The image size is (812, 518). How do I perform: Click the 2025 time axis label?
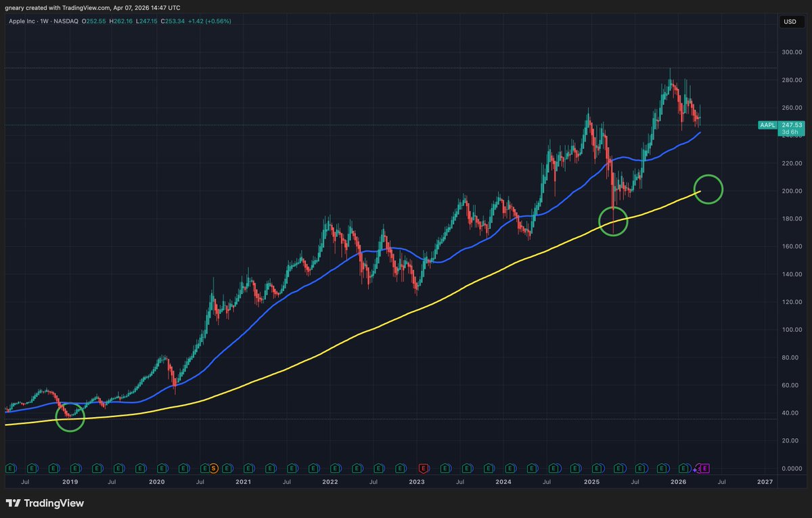pos(591,481)
